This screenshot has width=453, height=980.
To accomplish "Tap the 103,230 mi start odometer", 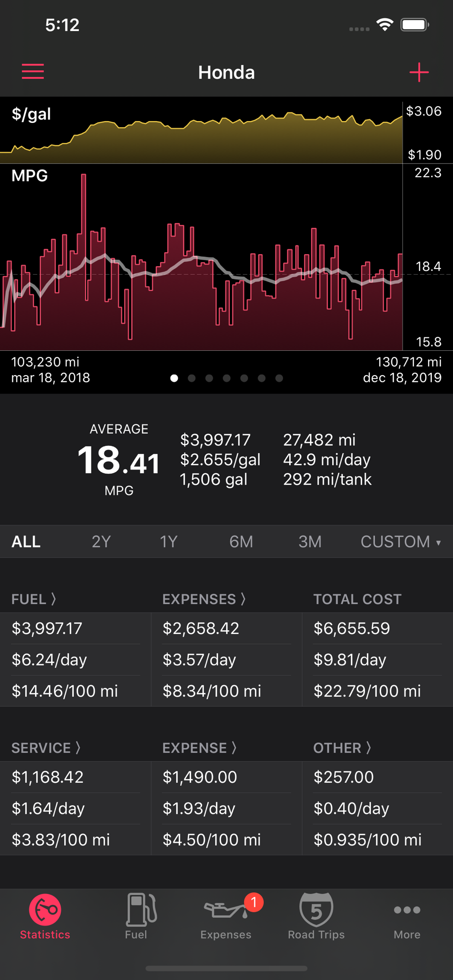I will pyautogui.click(x=45, y=362).
